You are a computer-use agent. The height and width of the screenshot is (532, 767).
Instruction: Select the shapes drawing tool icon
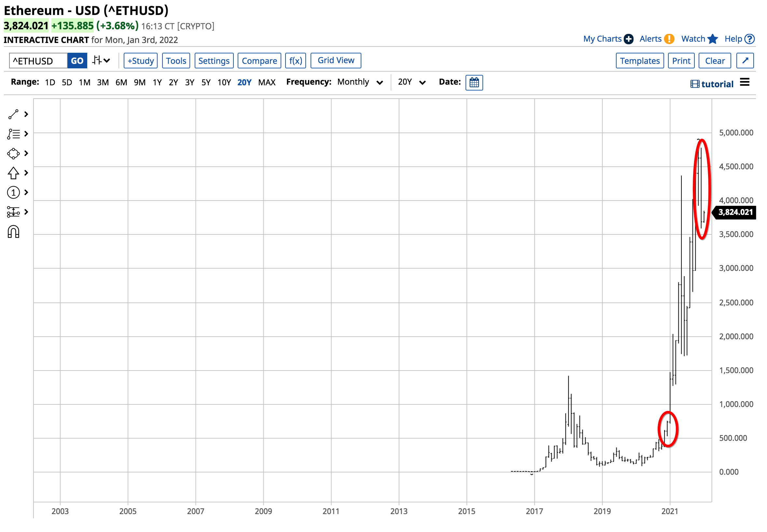click(x=13, y=154)
